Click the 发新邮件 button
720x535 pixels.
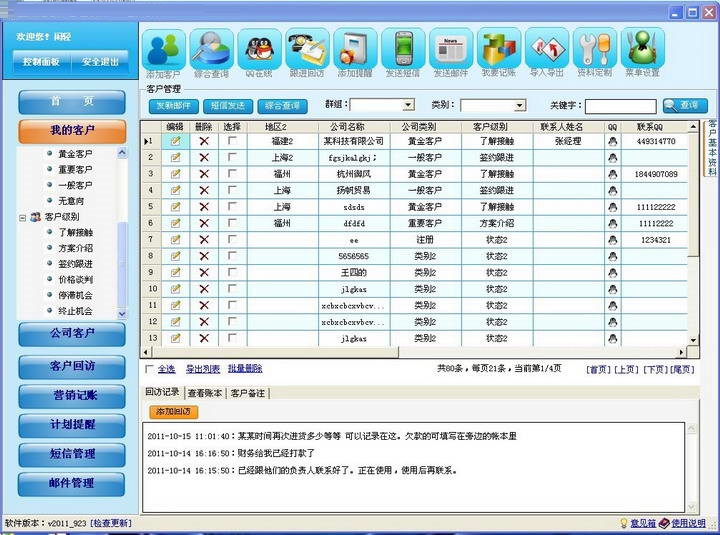click(174, 106)
